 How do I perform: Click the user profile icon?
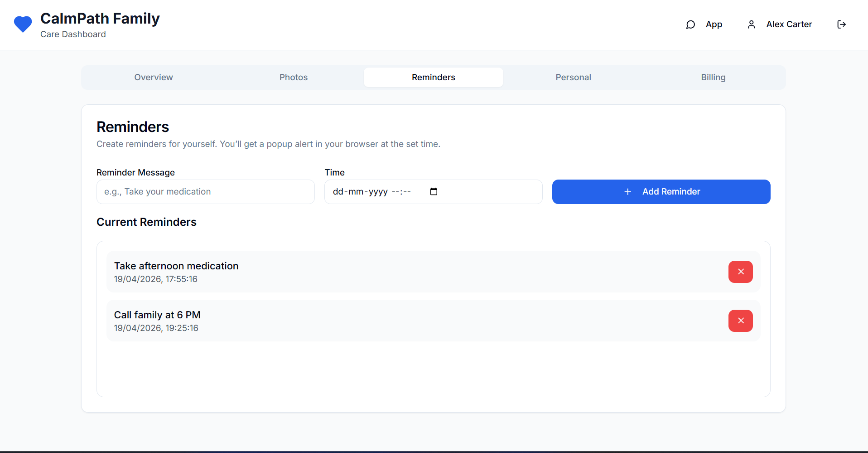(751, 24)
